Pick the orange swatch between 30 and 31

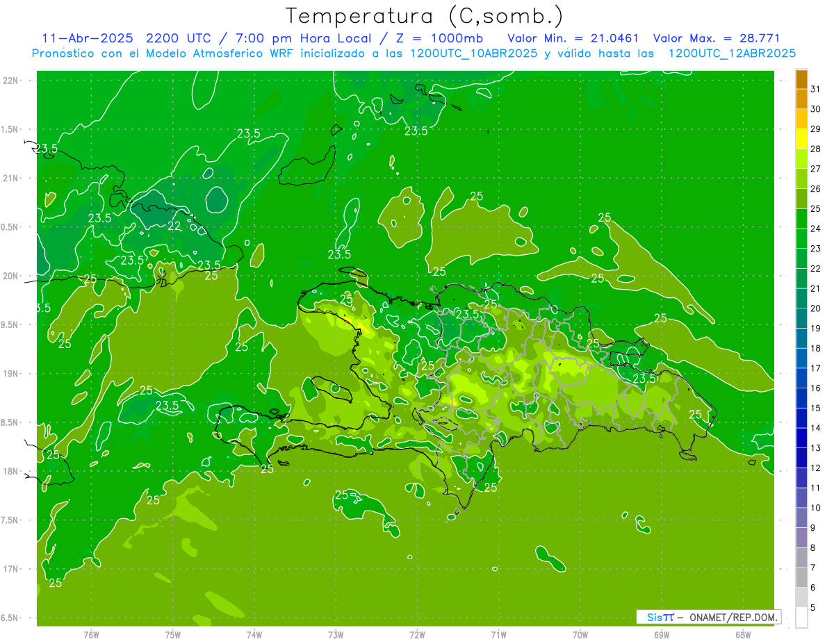801,99
